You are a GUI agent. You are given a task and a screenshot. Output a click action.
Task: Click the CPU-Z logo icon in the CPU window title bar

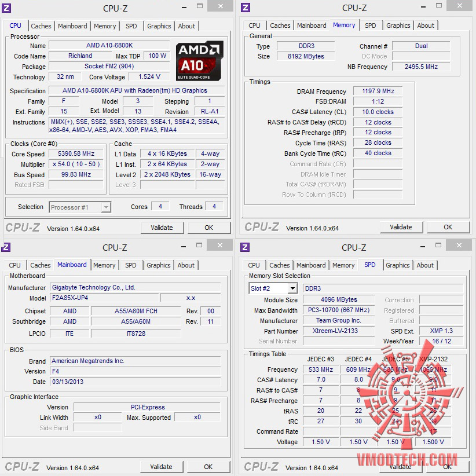(6, 8)
